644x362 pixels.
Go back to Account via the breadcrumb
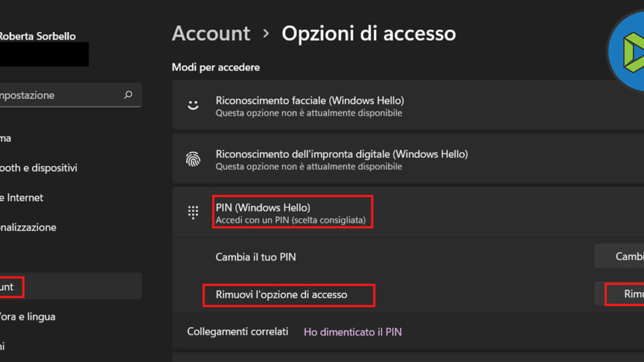[x=211, y=33]
